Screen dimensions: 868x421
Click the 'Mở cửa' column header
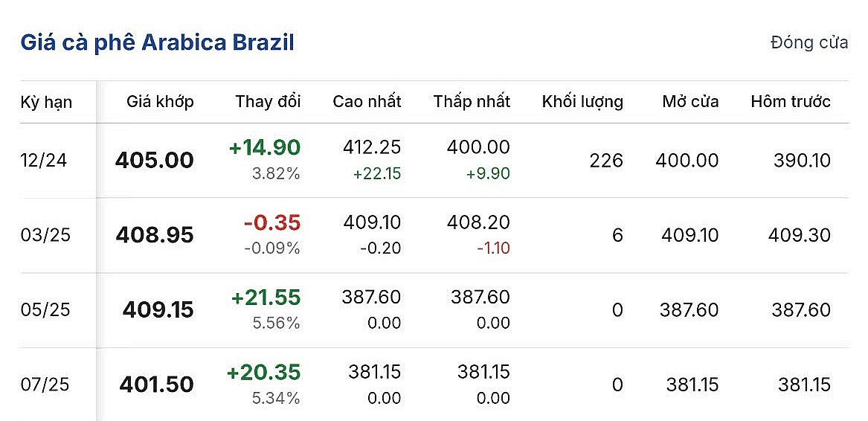(690, 102)
